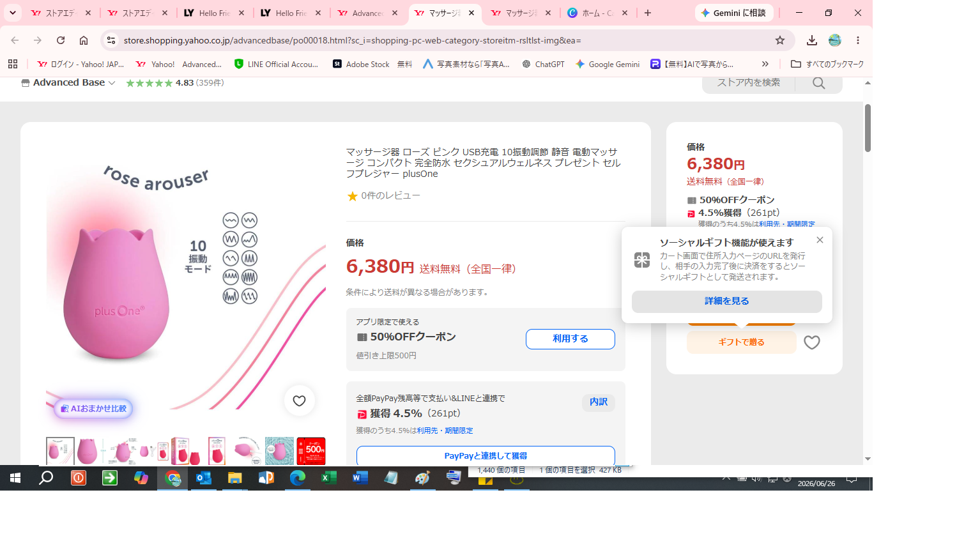This screenshot has height=534, width=980.
Task: Open the ChatGPT bookmark
Action: pyautogui.click(x=543, y=64)
